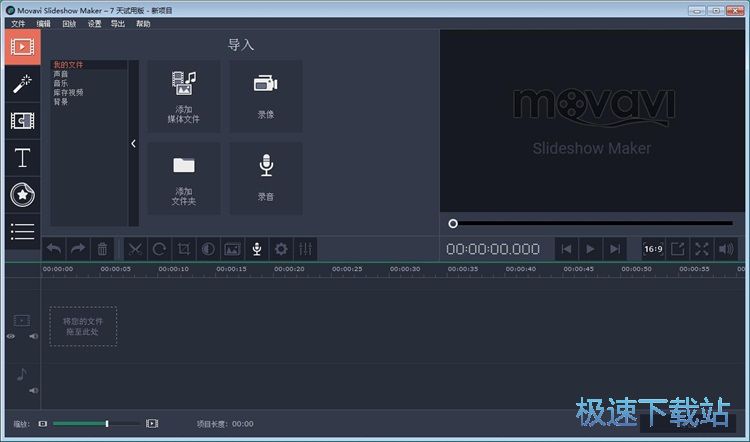Toggle preview volume speaker
The height and width of the screenshot is (442, 750).
(x=726, y=249)
